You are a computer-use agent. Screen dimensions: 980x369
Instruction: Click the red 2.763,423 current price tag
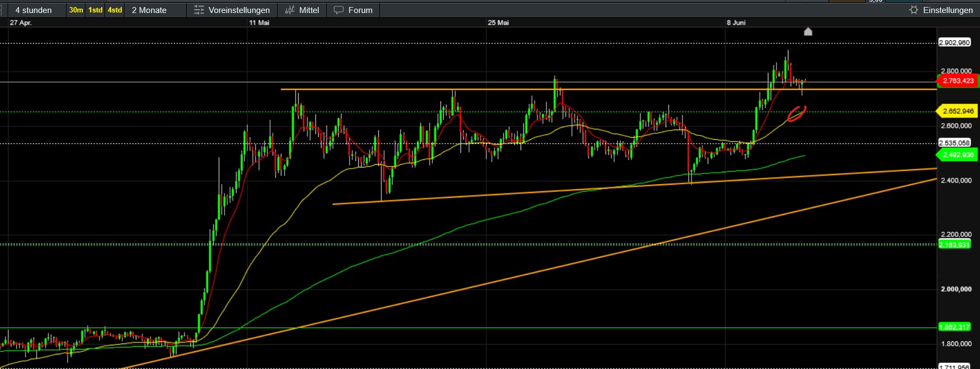(x=957, y=81)
